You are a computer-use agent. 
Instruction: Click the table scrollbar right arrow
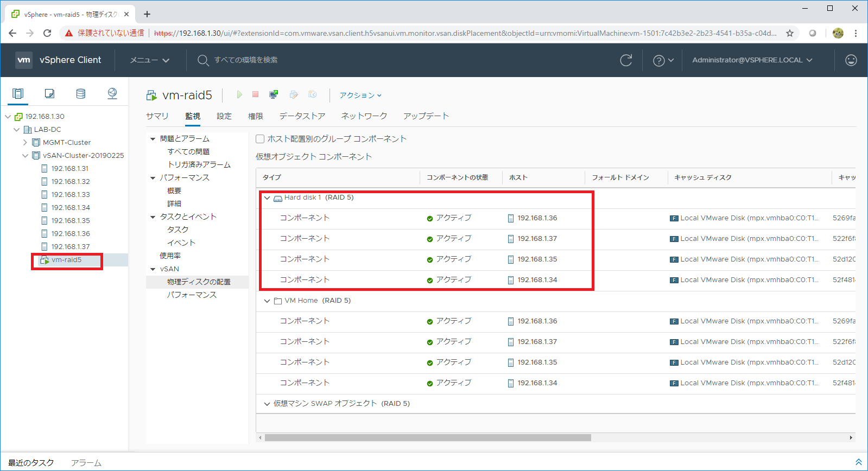(x=851, y=437)
